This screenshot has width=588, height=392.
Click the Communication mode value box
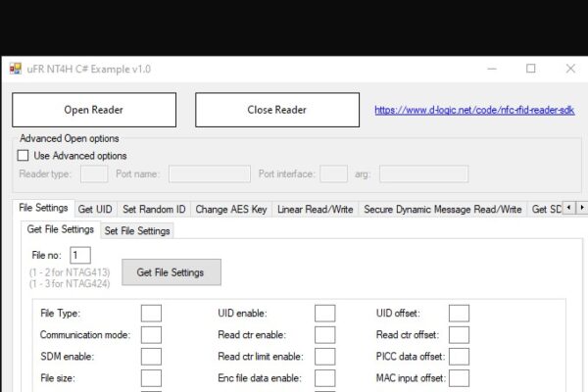(152, 335)
